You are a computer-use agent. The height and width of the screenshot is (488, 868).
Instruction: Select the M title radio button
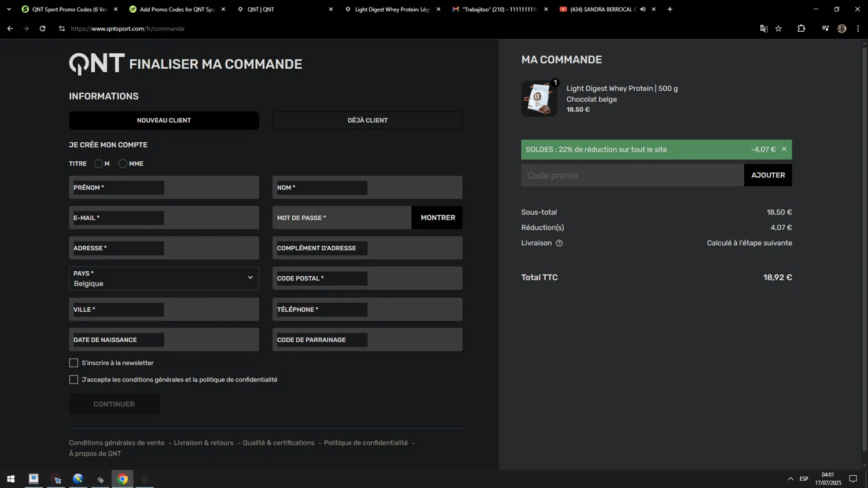[98, 164]
